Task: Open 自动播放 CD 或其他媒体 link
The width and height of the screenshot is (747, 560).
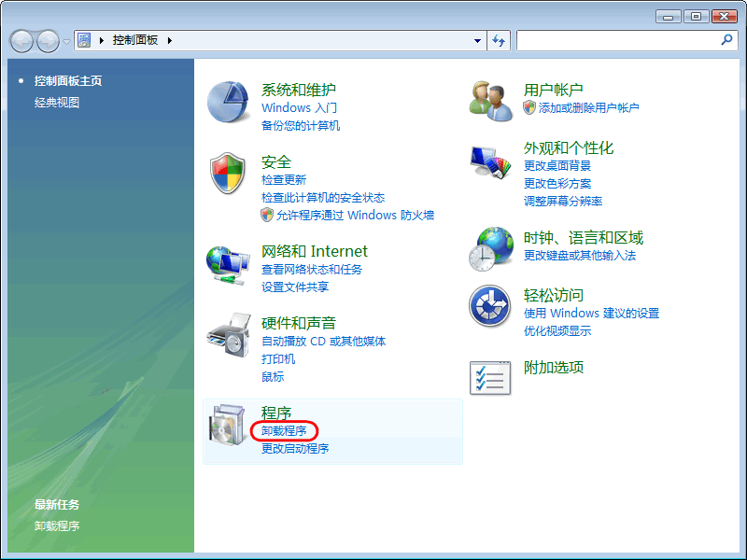Action: click(x=323, y=341)
